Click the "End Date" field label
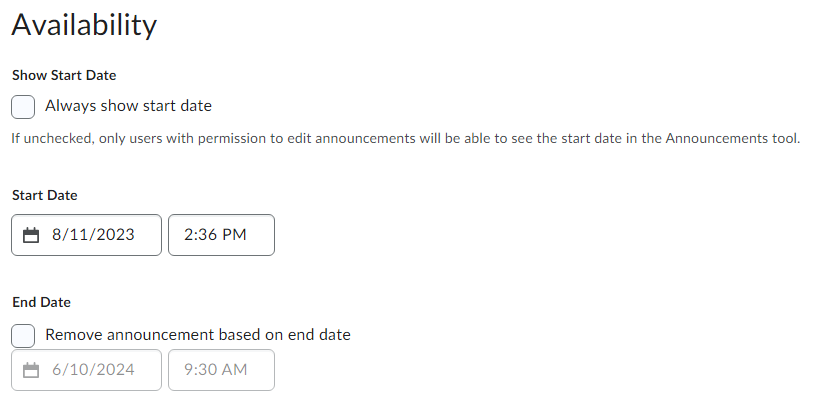The image size is (822, 405). coord(41,301)
